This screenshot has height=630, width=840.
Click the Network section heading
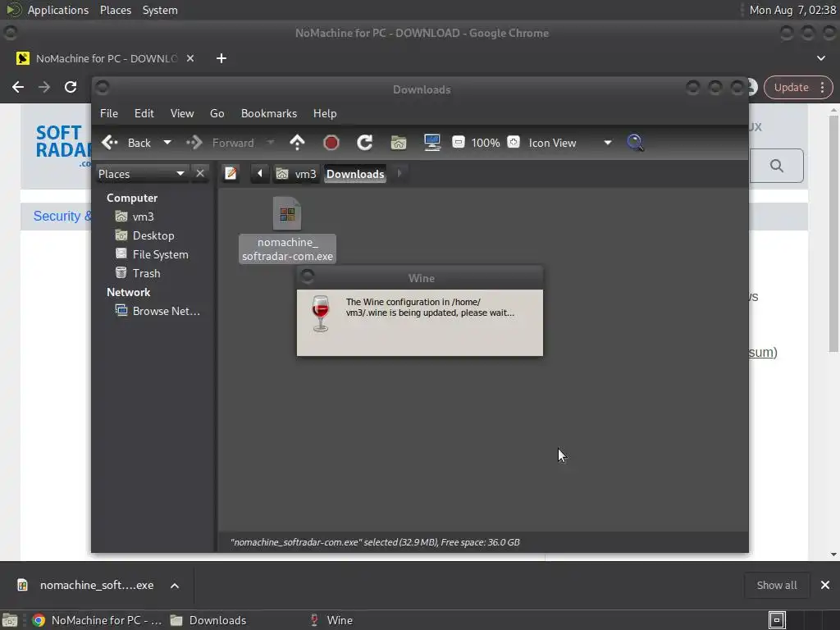(x=128, y=292)
